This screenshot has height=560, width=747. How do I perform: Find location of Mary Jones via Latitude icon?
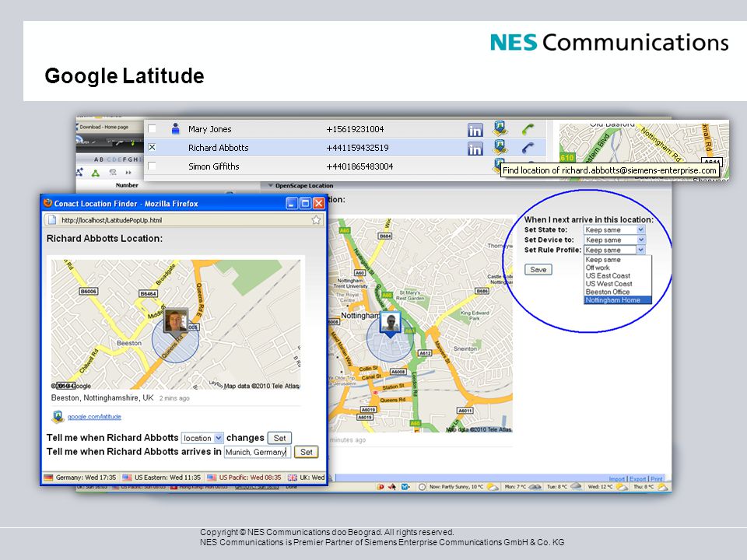pyautogui.click(x=500, y=128)
